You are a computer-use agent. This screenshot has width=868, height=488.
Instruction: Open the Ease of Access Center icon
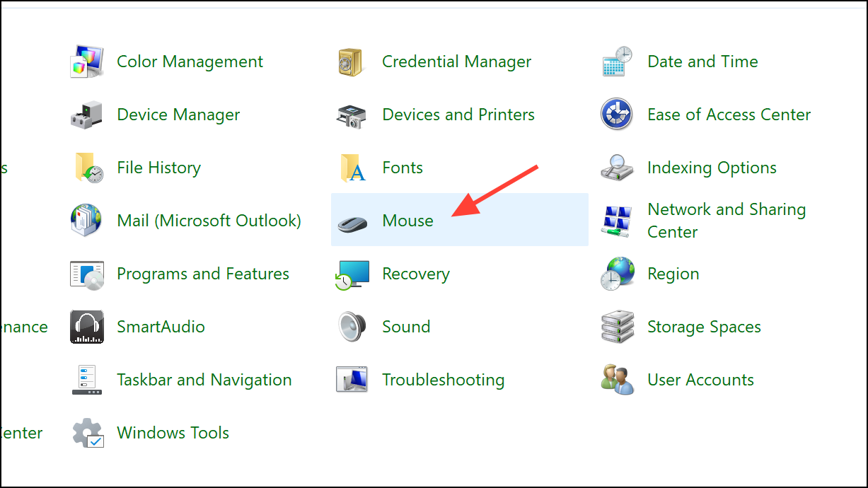click(x=617, y=115)
